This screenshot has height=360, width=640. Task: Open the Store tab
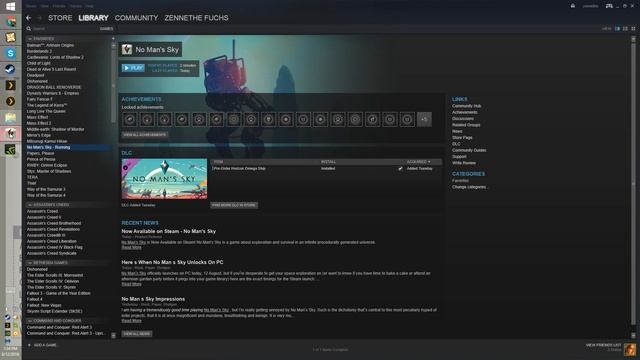click(60, 18)
